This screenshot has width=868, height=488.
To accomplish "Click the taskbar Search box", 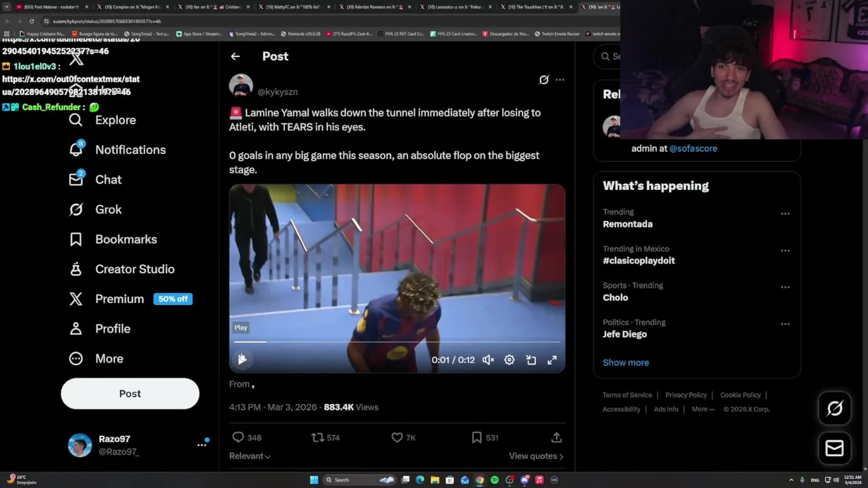I will (359, 480).
